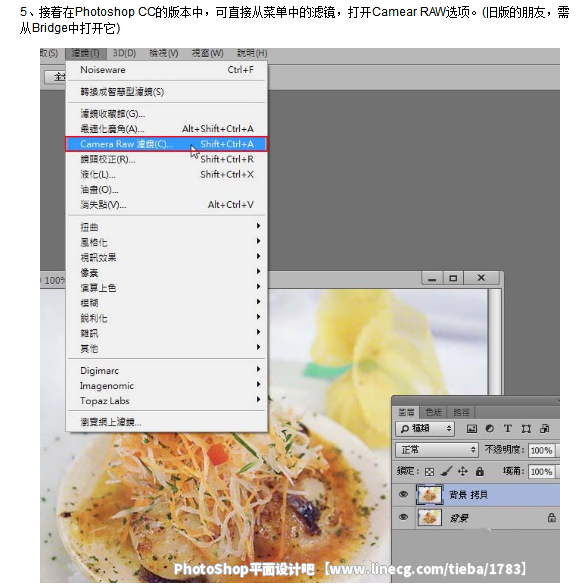Switch to 圖層 tab
This screenshot has width=582, height=588.
[x=406, y=412]
